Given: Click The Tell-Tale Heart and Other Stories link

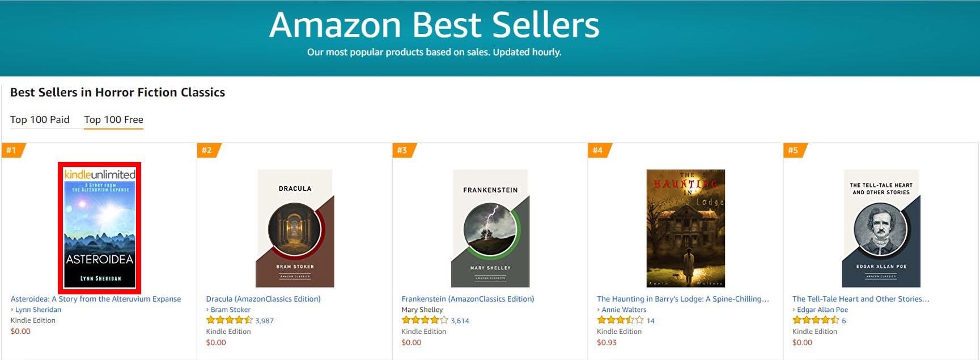Looking at the screenshot, I should 860,299.
